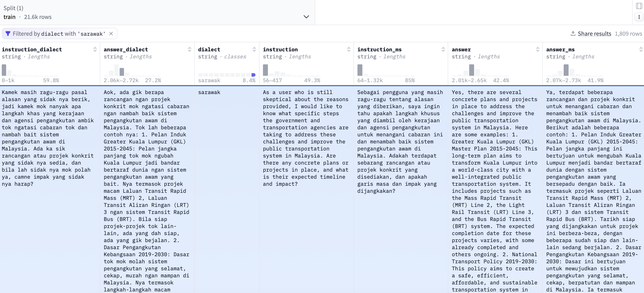
Task: Sort by instruction_ms column
Action: click(x=443, y=50)
